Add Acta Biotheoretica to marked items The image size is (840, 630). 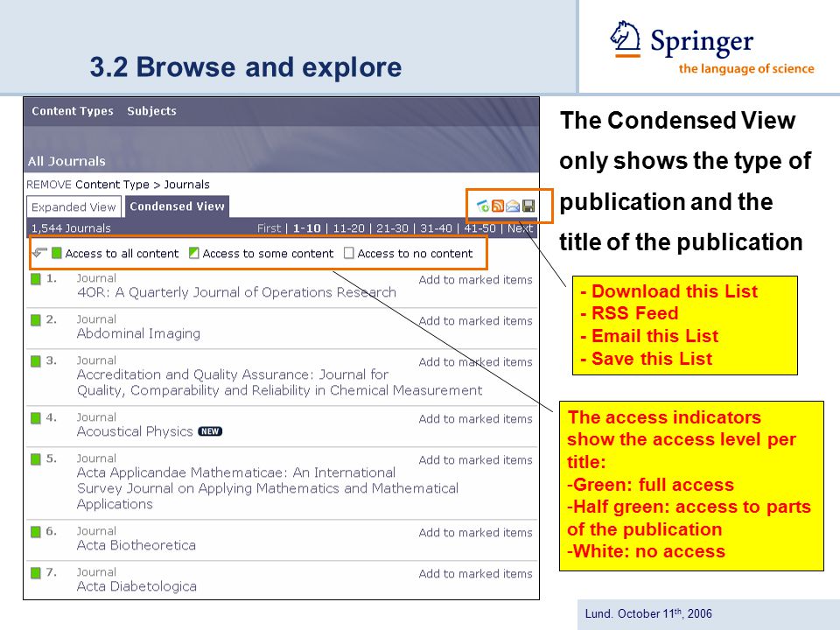475,533
